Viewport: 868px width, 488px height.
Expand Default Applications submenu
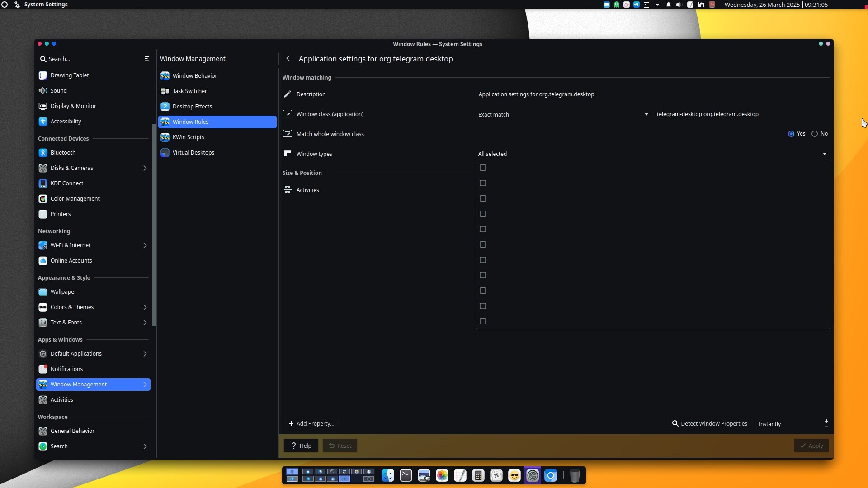click(145, 354)
